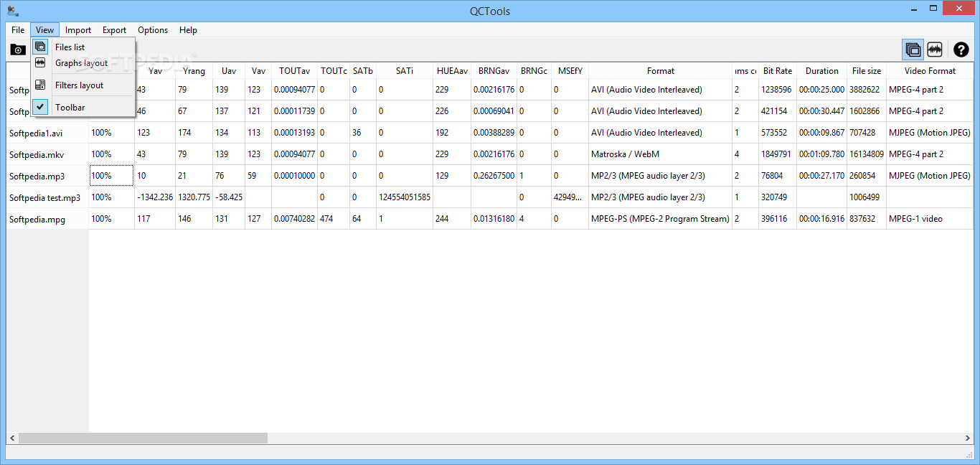Click the focused 100% cell of Softpedia.mp3
980x465 pixels.
point(111,176)
